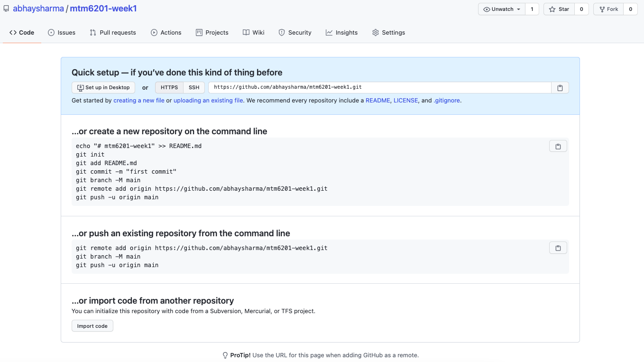Open the Insights tab
Image resolution: width=644 pixels, height=362 pixels.
coord(342,33)
